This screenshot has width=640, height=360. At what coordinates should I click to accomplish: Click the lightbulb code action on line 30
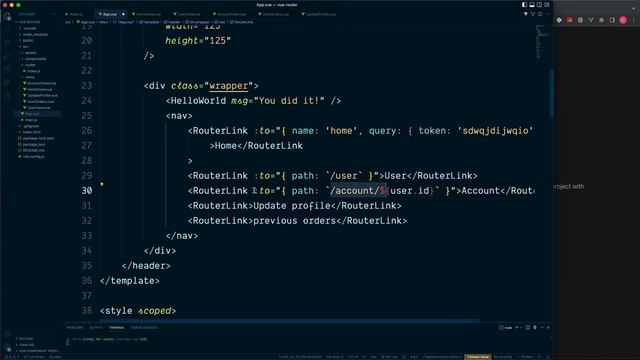click(x=102, y=184)
